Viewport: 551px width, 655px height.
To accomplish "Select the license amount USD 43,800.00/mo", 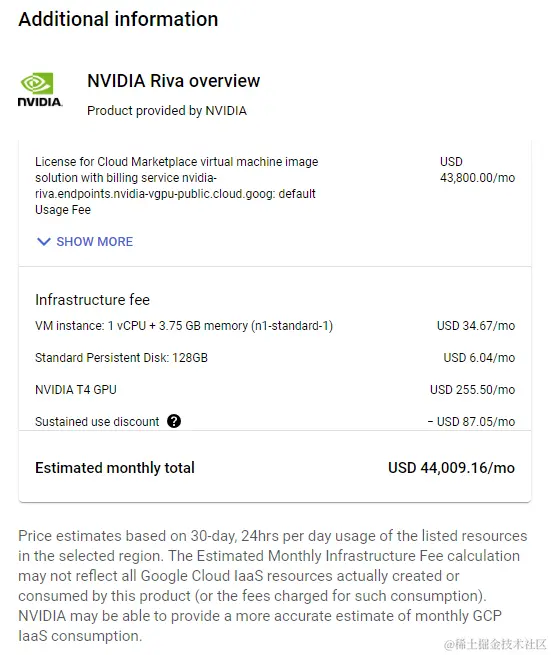I will [x=477, y=170].
